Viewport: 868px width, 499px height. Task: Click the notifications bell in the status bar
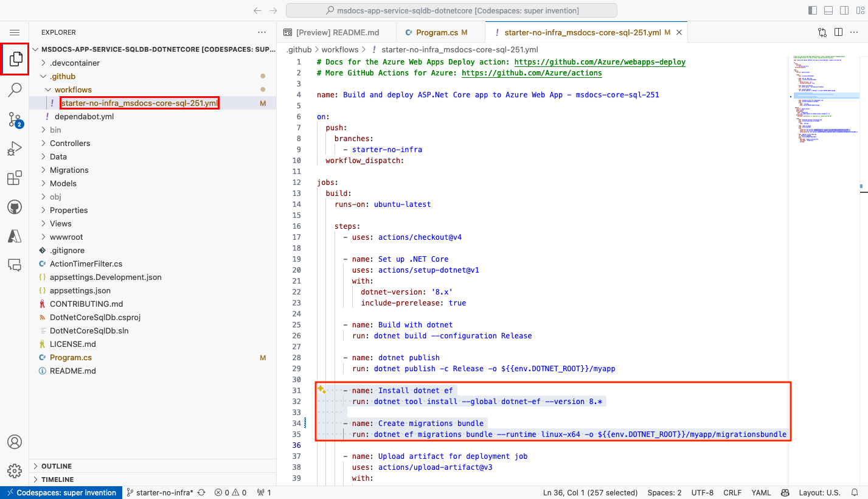coord(854,492)
